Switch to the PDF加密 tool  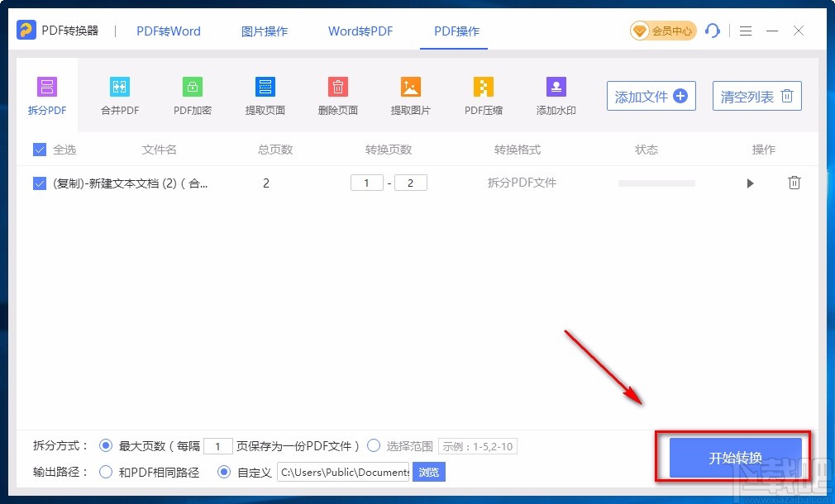pos(192,94)
